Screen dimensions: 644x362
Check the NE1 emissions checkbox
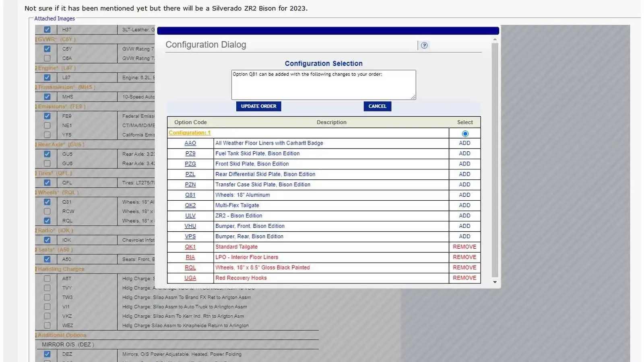coord(47,125)
